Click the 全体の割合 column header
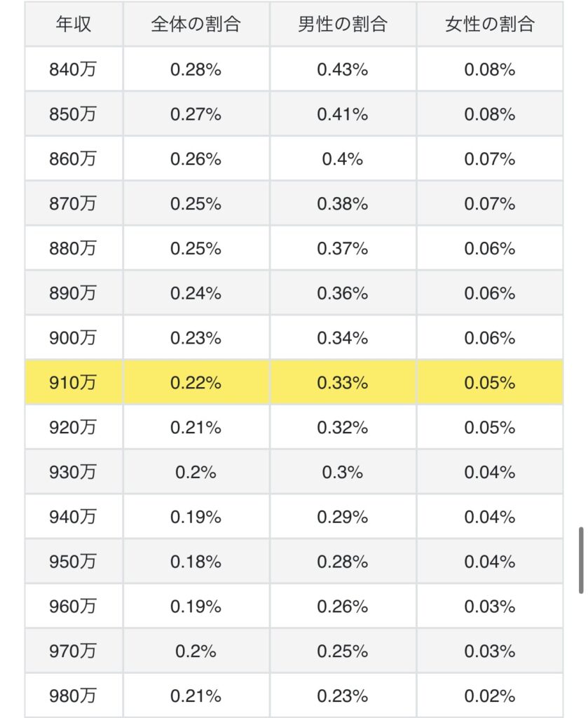Viewport: 588px width, 718px height. [196, 24]
